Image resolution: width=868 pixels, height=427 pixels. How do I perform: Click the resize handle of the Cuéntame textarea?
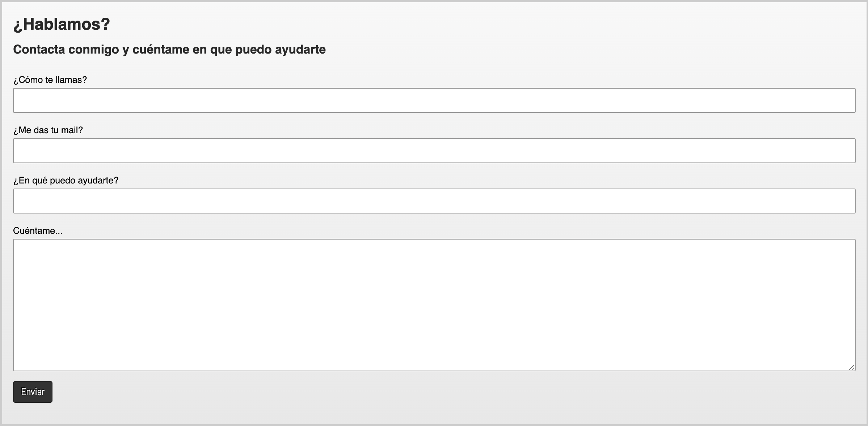tap(851, 367)
